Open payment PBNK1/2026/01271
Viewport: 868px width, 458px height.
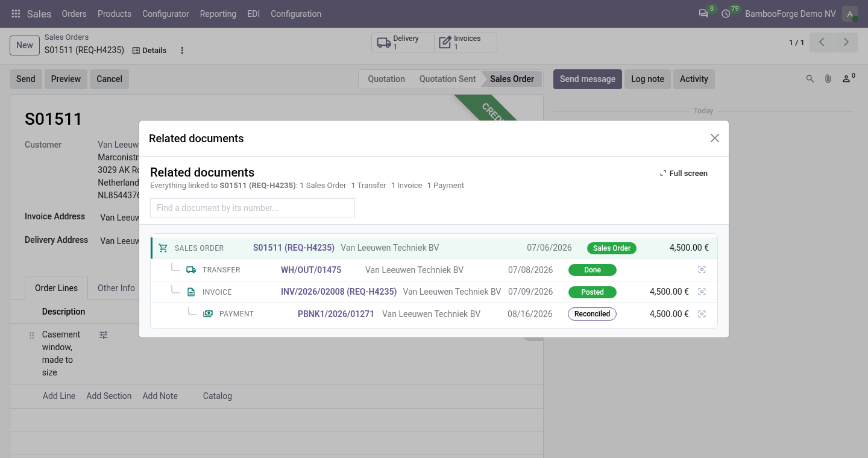336,314
